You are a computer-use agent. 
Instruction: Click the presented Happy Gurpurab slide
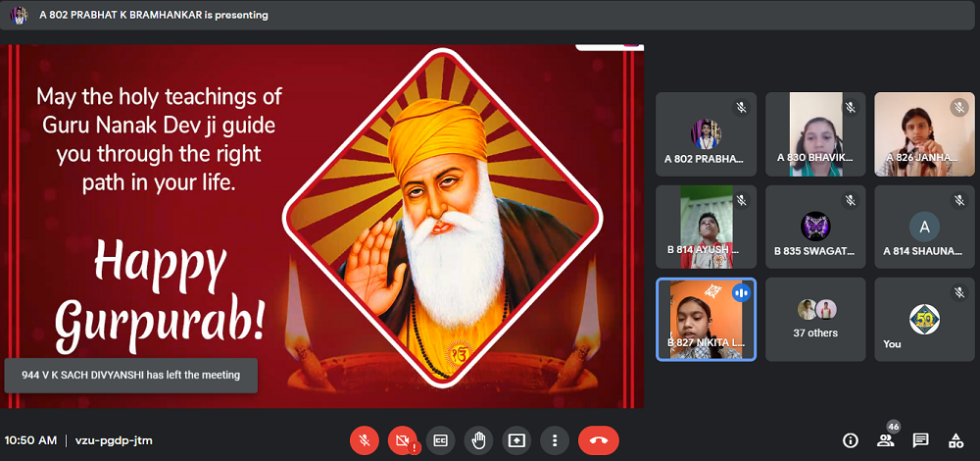point(323,226)
